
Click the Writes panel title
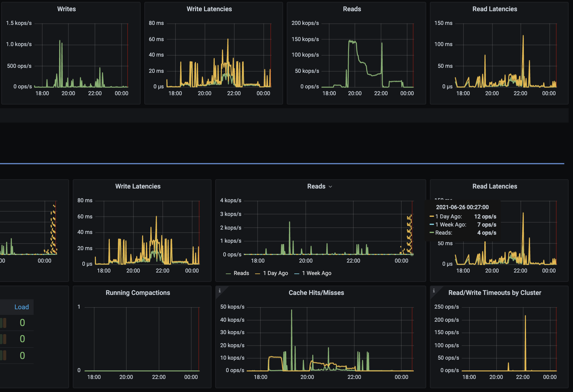tap(66, 9)
